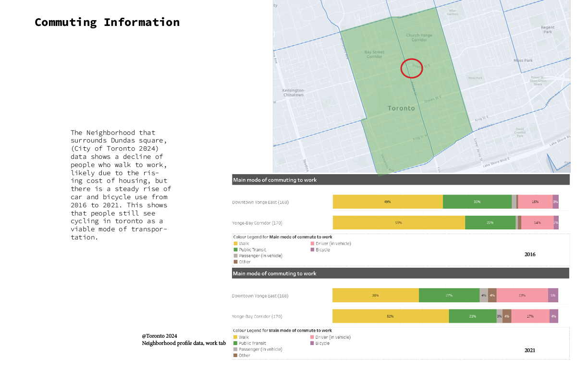Click the green Public Transit swatch in 2016 legend
This screenshot has height=380, width=588.
click(x=235, y=249)
